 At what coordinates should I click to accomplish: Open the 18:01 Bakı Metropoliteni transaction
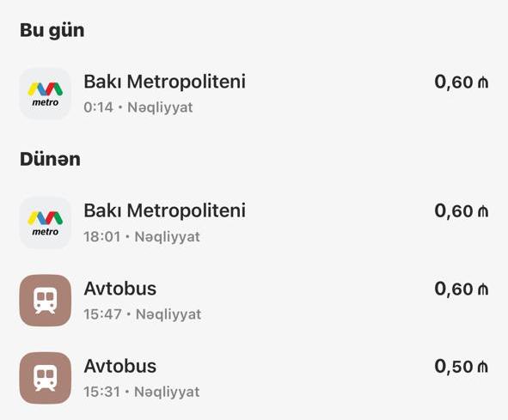(254, 222)
